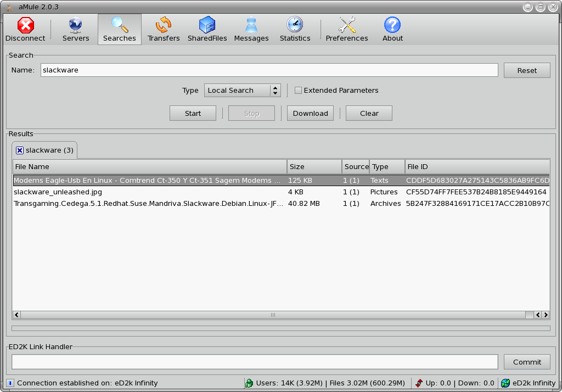Click the up/down transfer arrows icon
Image resolution: width=562 pixels, height=392 pixels.
coord(419,383)
